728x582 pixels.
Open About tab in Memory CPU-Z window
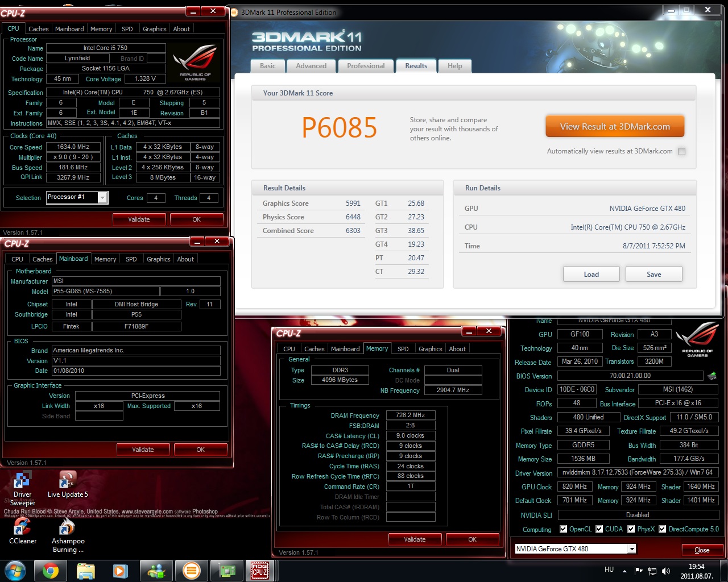457,349
